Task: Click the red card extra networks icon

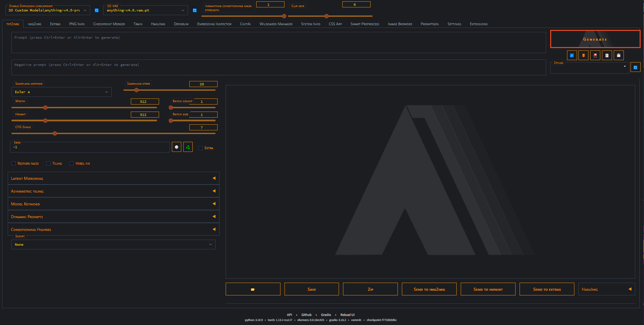Action: [595, 55]
